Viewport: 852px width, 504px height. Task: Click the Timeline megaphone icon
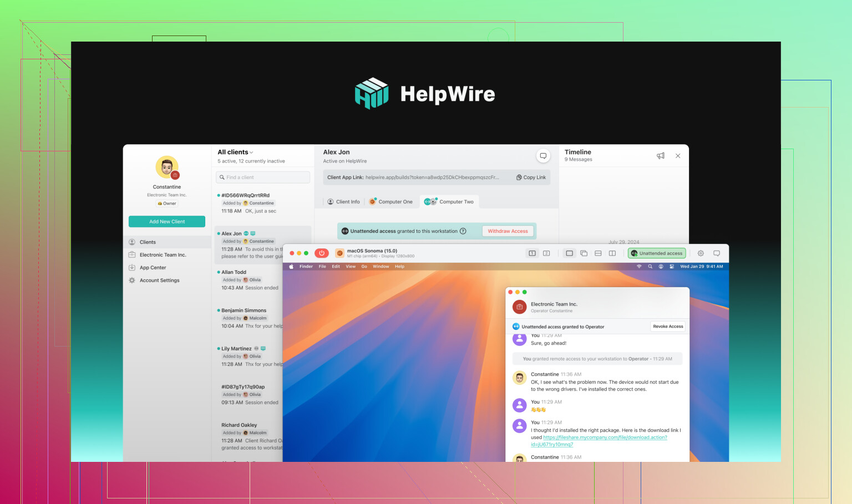click(x=661, y=156)
